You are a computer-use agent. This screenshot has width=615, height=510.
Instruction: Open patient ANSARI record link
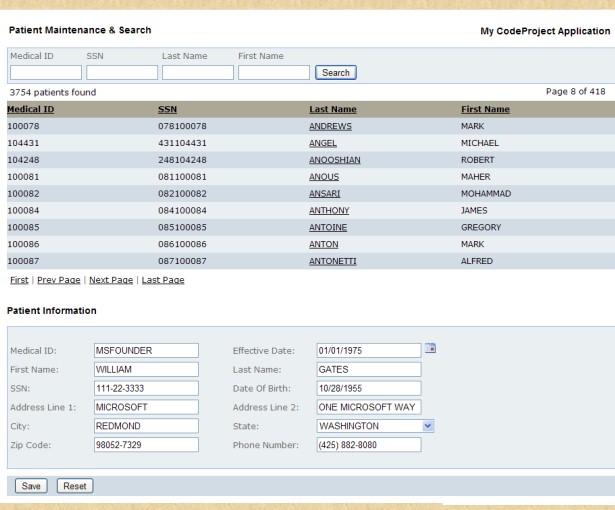point(324,194)
